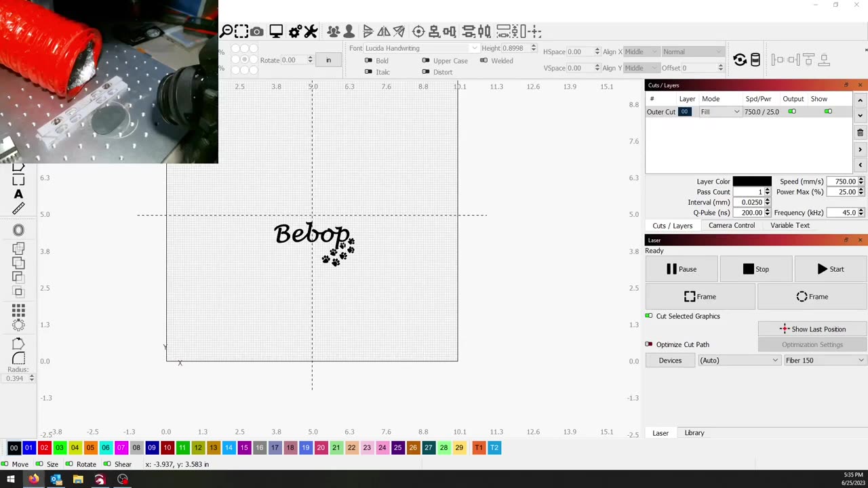Open the (Auto) port dropdown
Screen dimensions: 868x488
tap(739, 361)
